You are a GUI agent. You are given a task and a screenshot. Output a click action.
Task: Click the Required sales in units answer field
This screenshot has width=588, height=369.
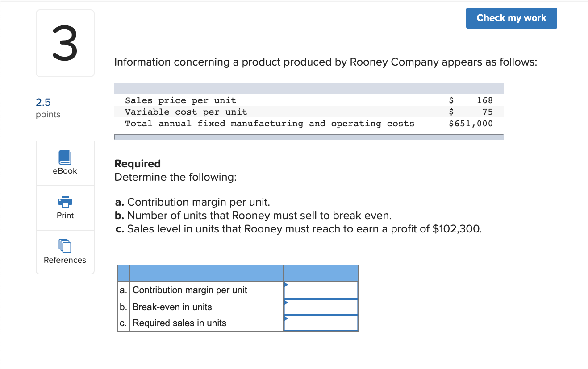(x=321, y=323)
